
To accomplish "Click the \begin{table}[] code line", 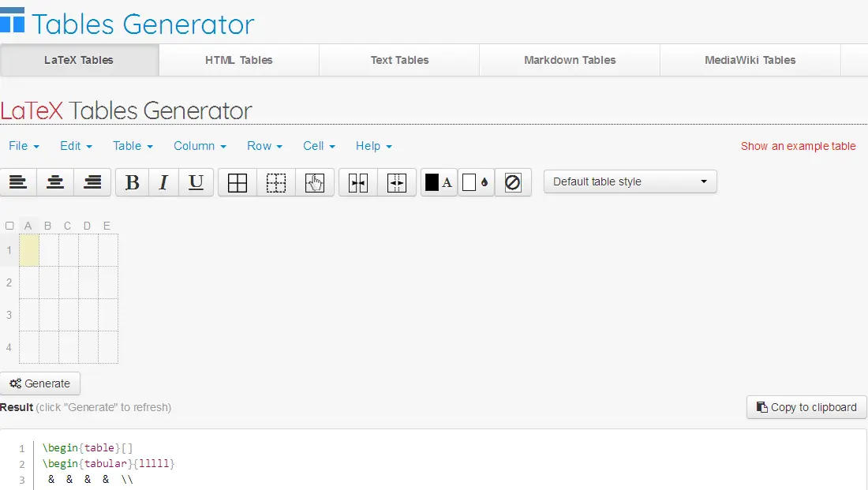I will click(x=88, y=448).
